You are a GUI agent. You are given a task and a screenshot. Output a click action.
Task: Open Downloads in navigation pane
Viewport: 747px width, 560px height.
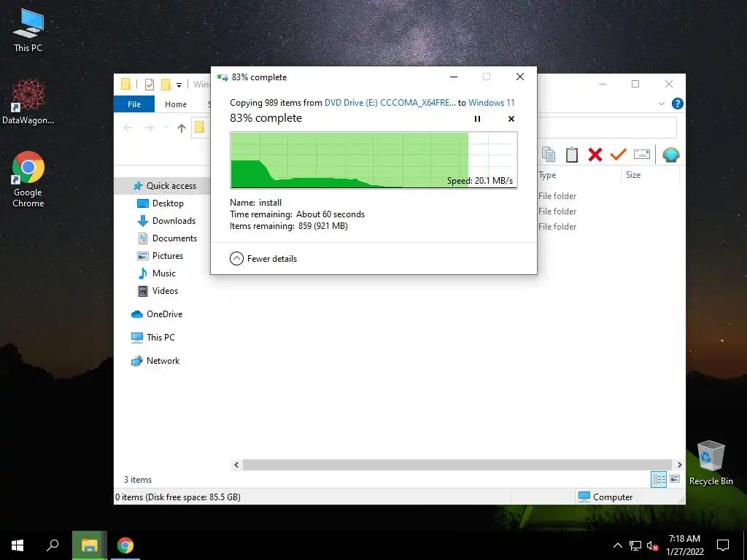point(166,221)
